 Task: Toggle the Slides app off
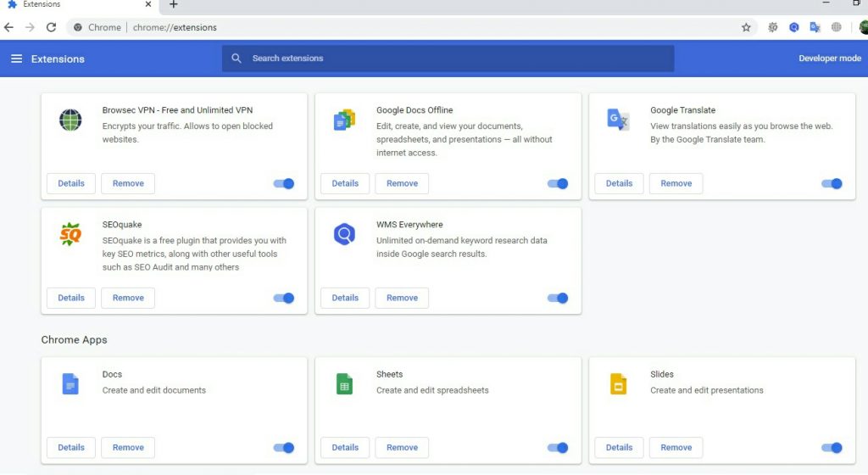click(x=832, y=447)
